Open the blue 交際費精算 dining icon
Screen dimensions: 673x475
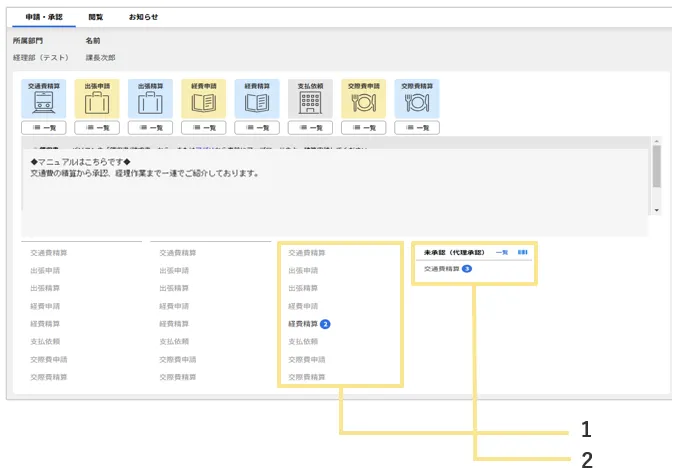(417, 99)
